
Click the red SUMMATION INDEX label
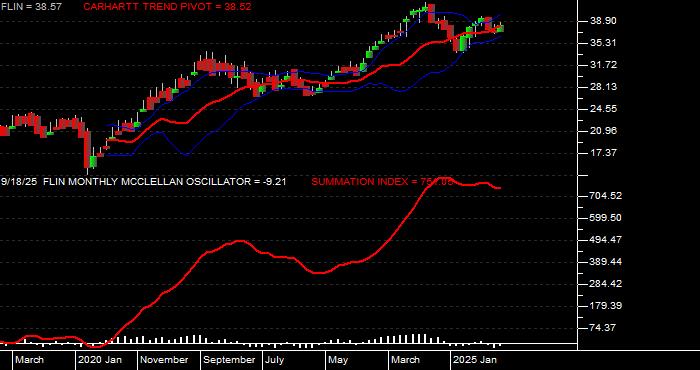coord(383,182)
